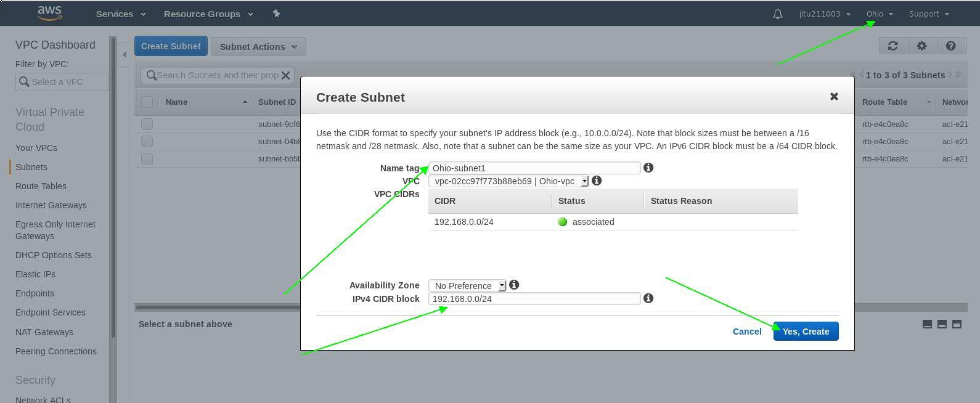Close the Create Subnet dialog

[834, 96]
